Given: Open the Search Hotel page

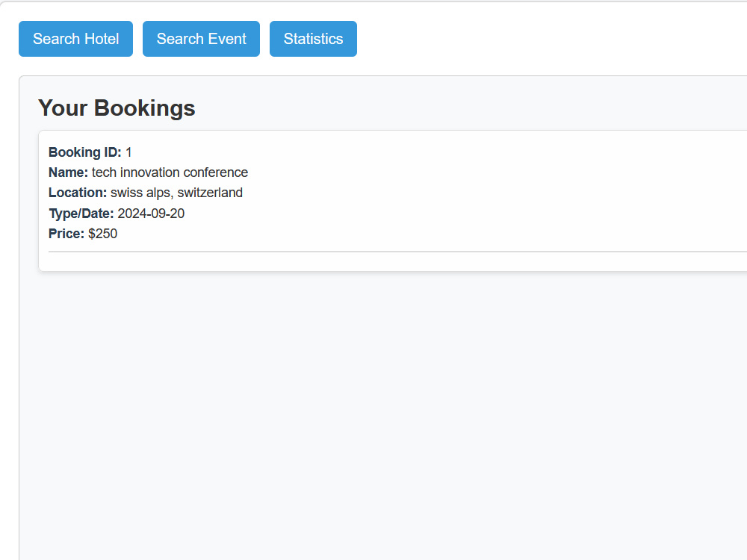Looking at the screenshot, I should [75, 39].
